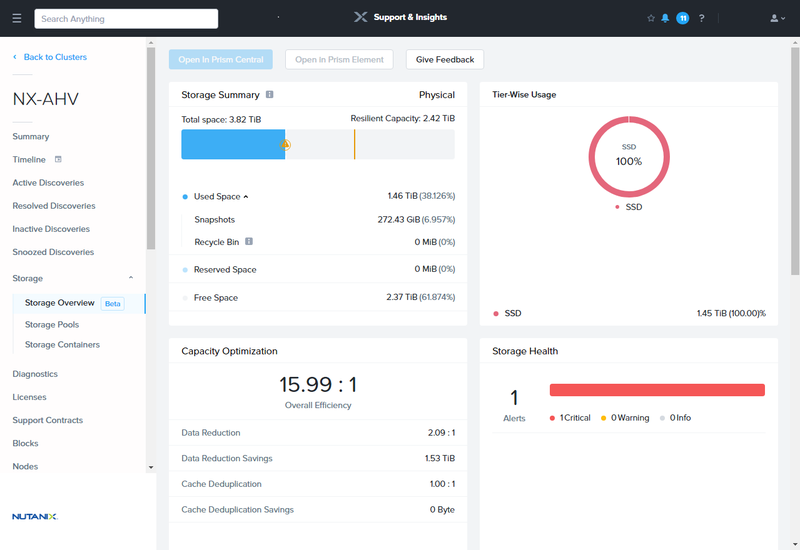The image size is (800, 550).
Task: Select Storage Pools in sidebar
Action: [x=52, y=324]
